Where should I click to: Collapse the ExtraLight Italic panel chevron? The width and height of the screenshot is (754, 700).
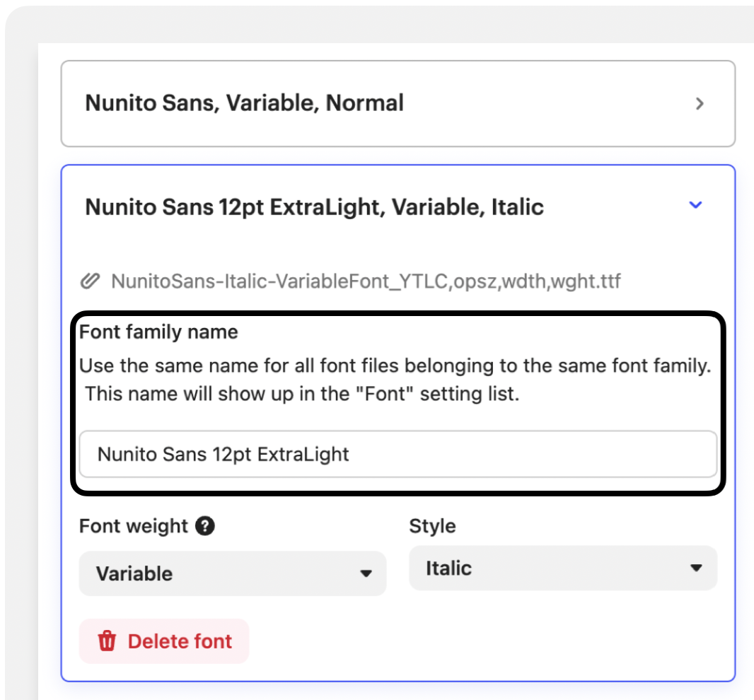pos(696,205)
